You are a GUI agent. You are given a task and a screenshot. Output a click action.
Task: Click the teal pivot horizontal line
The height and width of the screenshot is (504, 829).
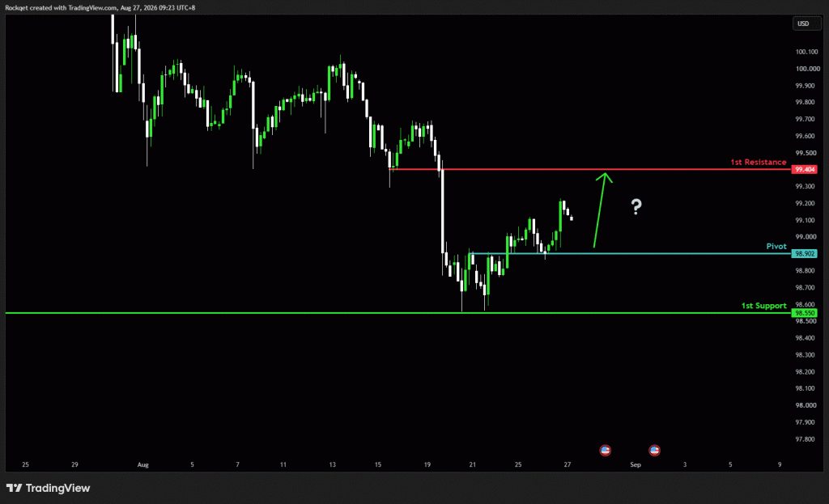click(x=630, y=253)
